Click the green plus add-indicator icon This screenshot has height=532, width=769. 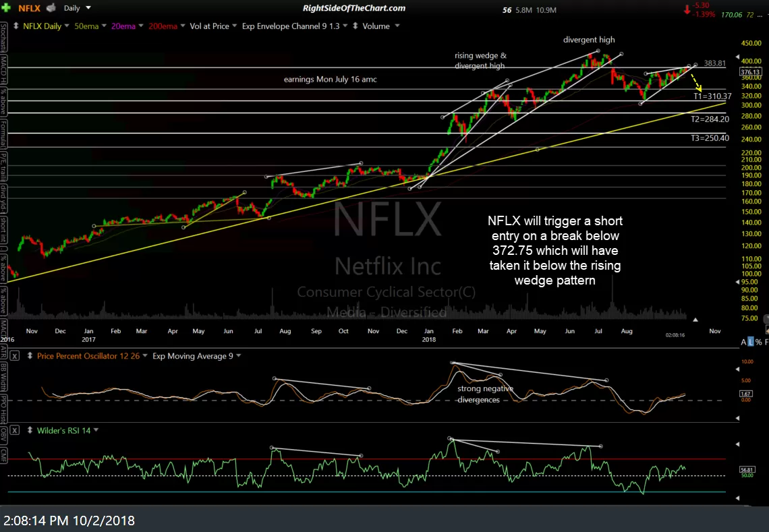[x=6, y=8]
